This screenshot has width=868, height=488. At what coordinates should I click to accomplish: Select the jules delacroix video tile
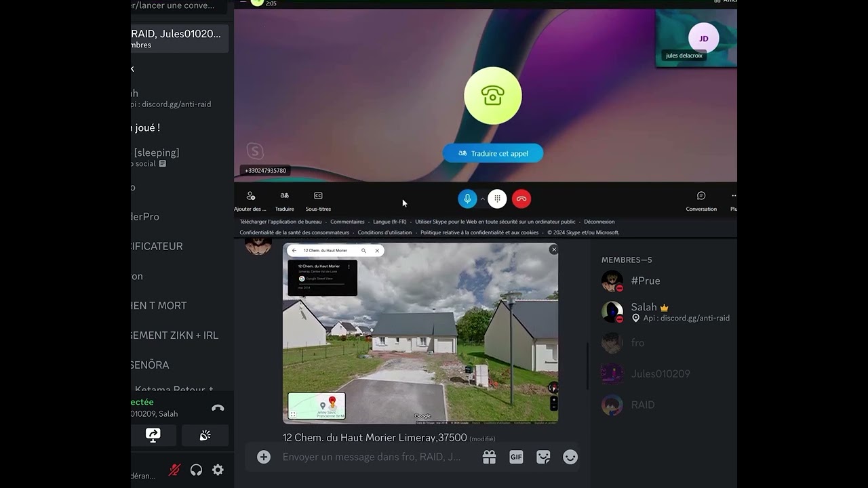696,38
